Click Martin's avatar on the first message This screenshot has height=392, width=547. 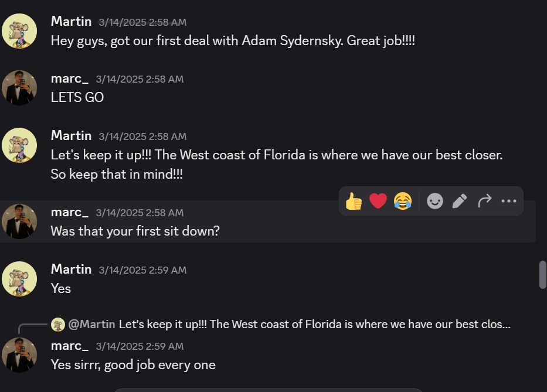(19, 31)
